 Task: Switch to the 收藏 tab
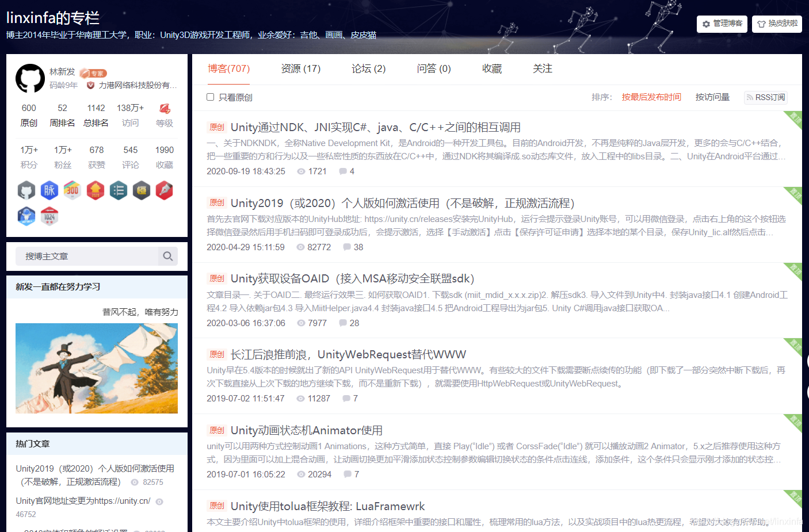point(492,68)
